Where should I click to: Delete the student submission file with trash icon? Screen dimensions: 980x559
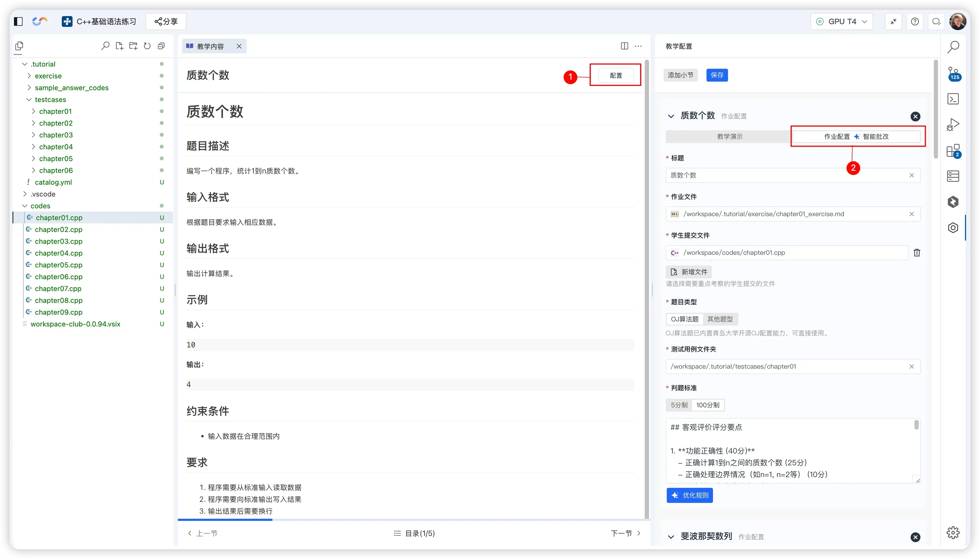click(917, 253)
